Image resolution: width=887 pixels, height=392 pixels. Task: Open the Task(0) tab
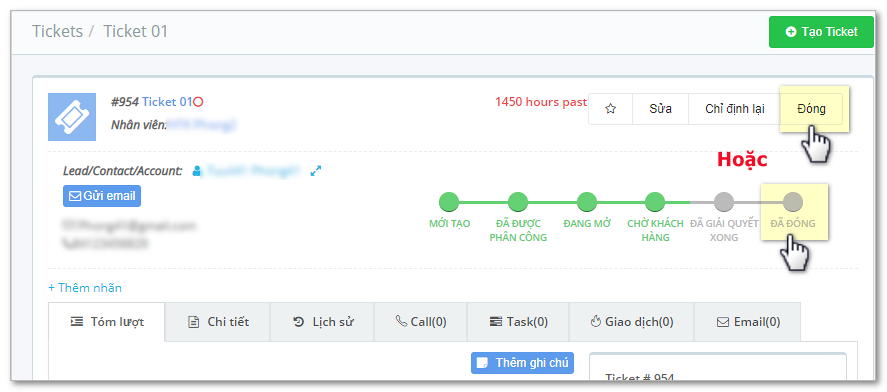tap(518, 322)
